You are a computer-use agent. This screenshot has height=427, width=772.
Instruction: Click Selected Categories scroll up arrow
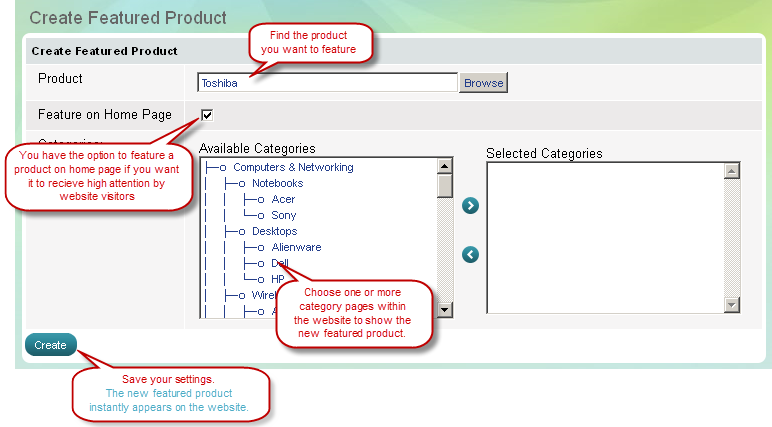tap(731, 171)
